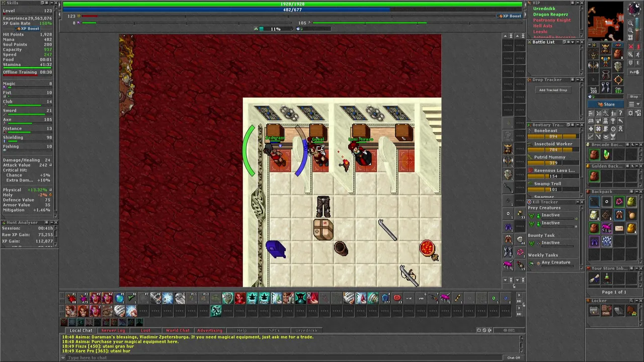Click the Stop button
Screen dimensions: 644x362
[x=634, y=96]
